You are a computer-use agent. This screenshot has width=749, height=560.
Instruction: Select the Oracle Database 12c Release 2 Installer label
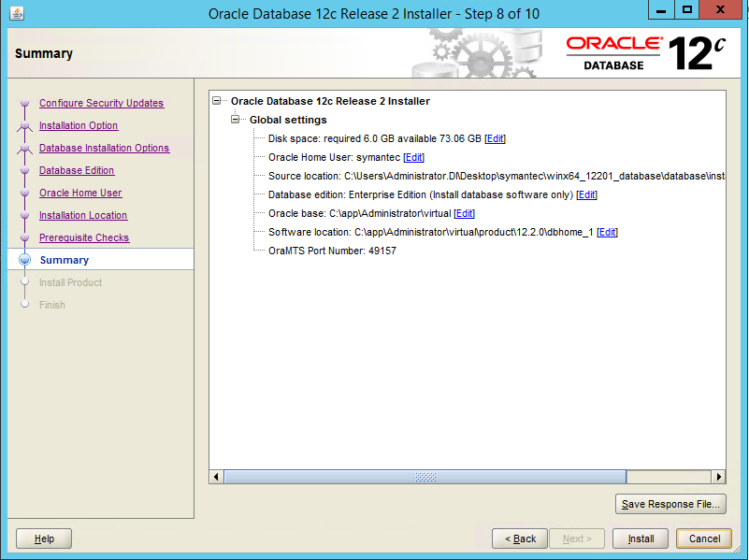[330, 101]
